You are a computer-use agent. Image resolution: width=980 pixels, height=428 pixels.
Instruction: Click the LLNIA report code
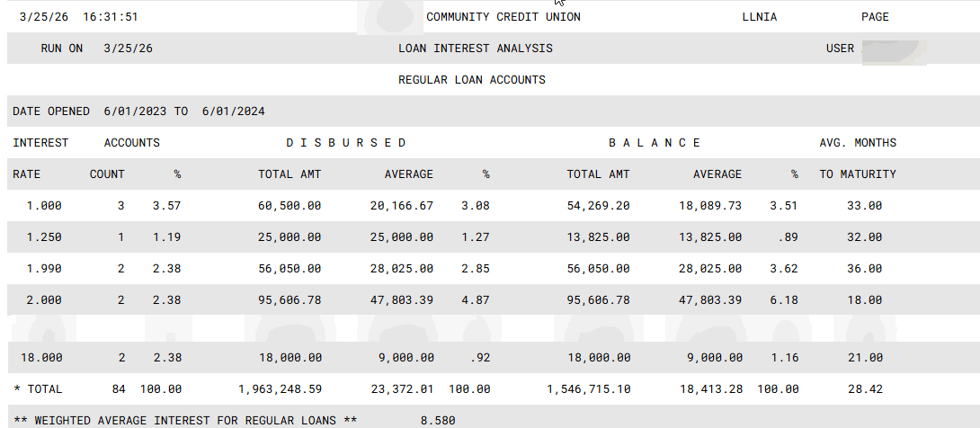pos(760,17)
